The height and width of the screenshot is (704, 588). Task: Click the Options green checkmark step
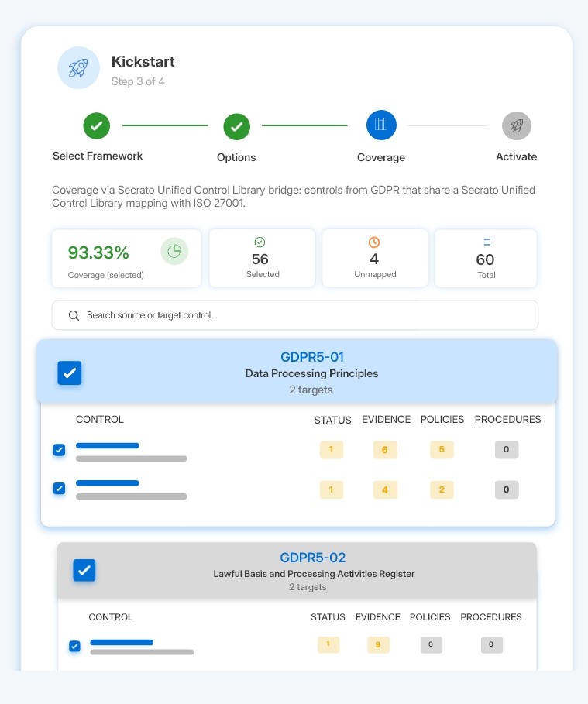point(237,126)
